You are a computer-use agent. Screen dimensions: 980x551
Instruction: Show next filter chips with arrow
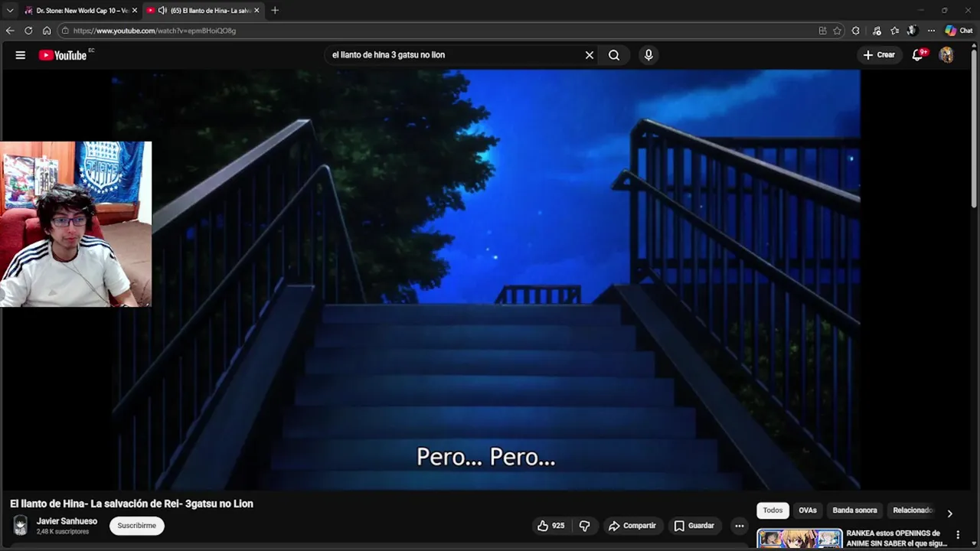tap(949, 514)
